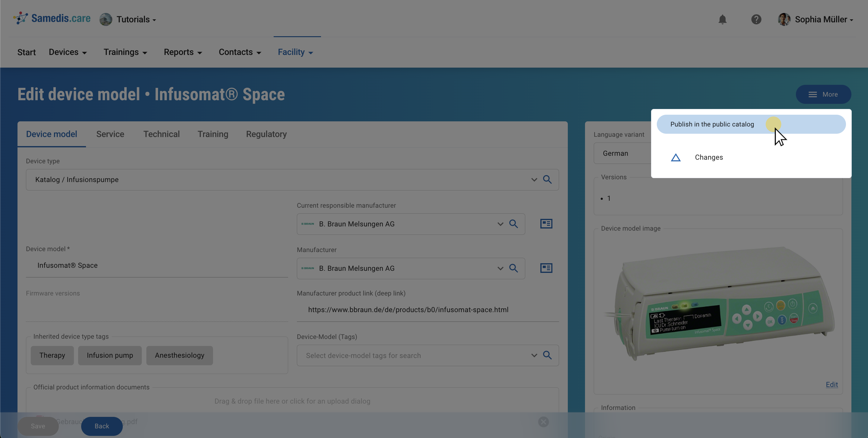Expand the Device type dropdown chevron
The height and width of the screenshot is (438, 868).
point(534,180)
